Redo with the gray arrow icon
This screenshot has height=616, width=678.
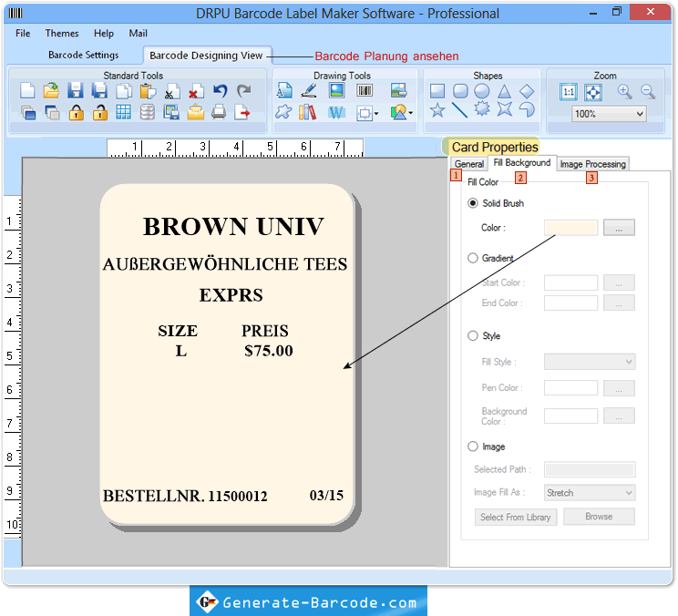(x=244, y=91)
